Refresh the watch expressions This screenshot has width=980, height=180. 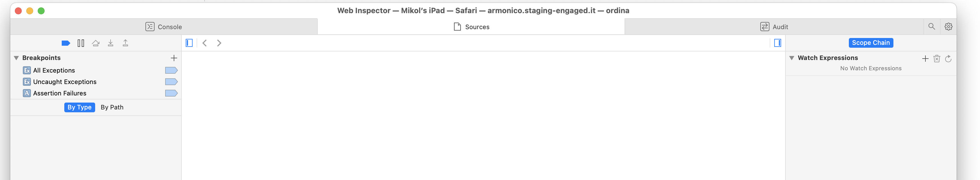point(948,59)
